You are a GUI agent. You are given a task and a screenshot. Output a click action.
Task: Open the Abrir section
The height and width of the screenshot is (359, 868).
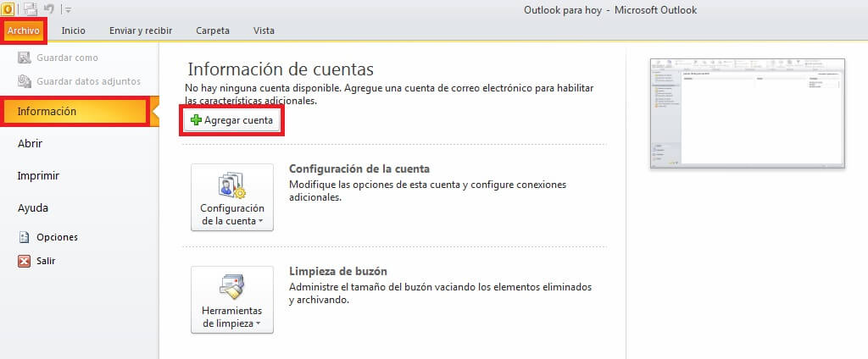pos(30,144)
